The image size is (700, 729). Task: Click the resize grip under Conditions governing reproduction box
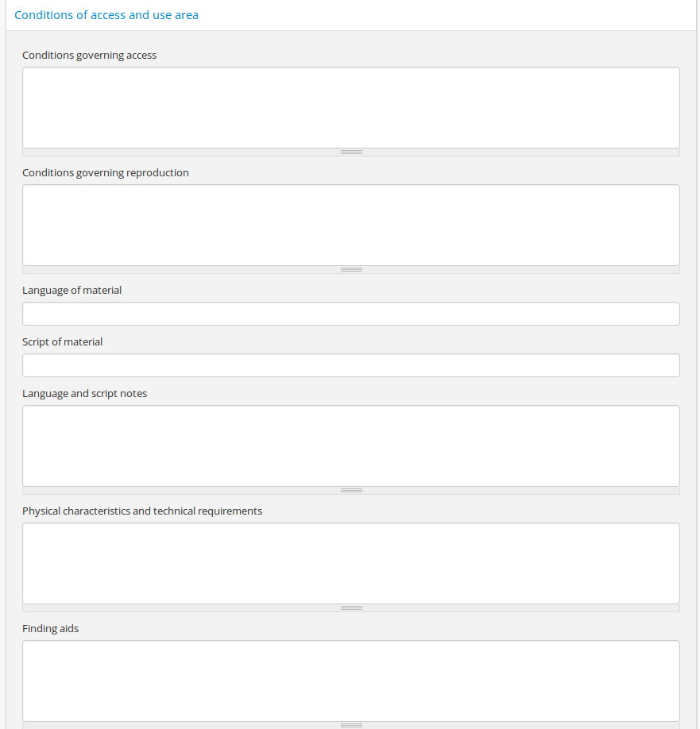(350, 269)
